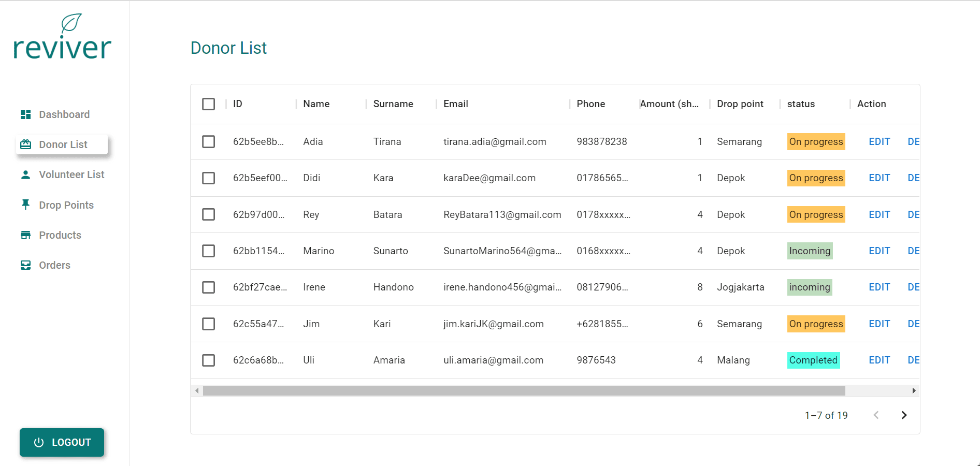This screenshot has height=466, width=980.
Task: Open the Orders menu item
Action: click(x=54, y=265)
